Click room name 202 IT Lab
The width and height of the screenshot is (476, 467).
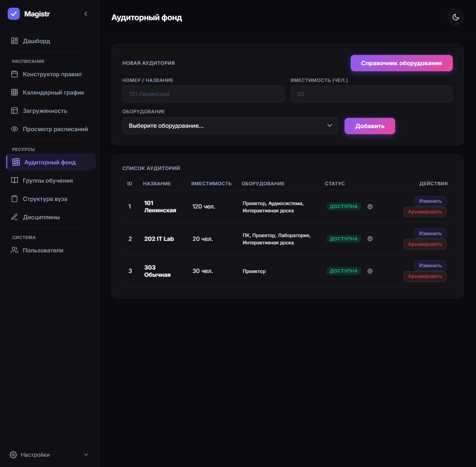[x=159, y=239]
